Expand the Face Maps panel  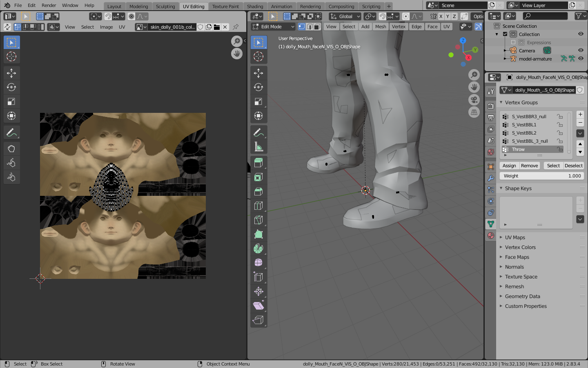tap(517, 257)
